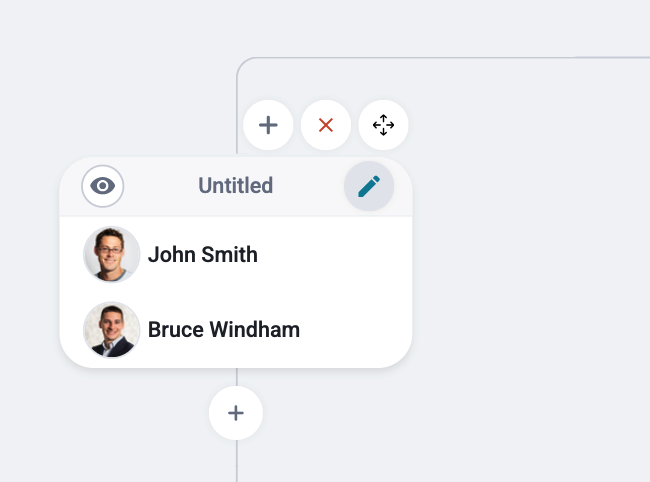Viewport: 650px width, 482px height.
Task: Click the Untitled card title
Action: 235,185
